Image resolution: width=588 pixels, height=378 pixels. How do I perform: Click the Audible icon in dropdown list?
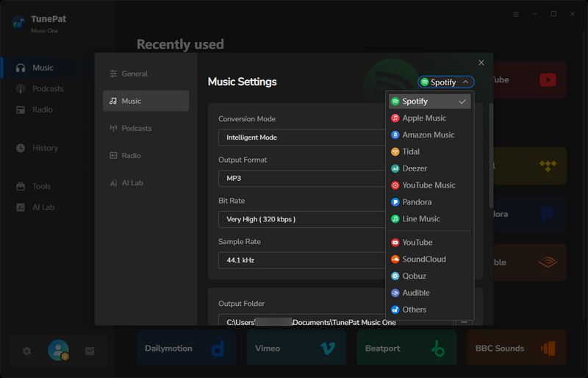pos(395,293)
